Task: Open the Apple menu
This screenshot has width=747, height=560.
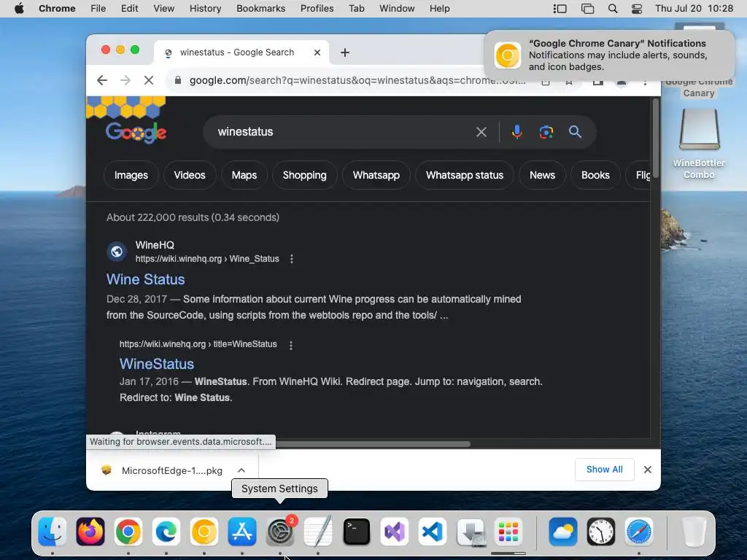Action: coord(19,9)
